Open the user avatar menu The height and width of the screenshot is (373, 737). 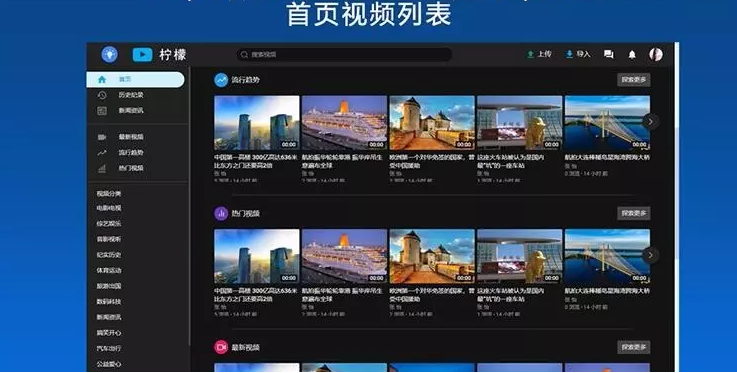[x=656, y=54]
